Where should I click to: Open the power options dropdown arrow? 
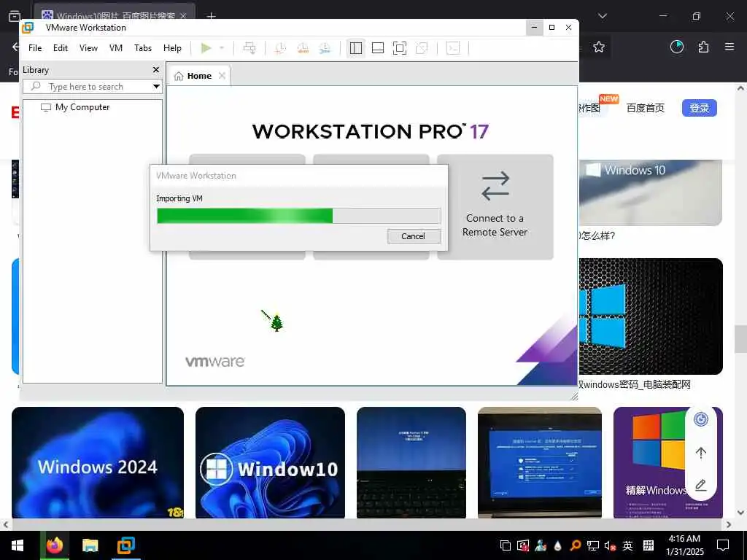pos(222,48)
